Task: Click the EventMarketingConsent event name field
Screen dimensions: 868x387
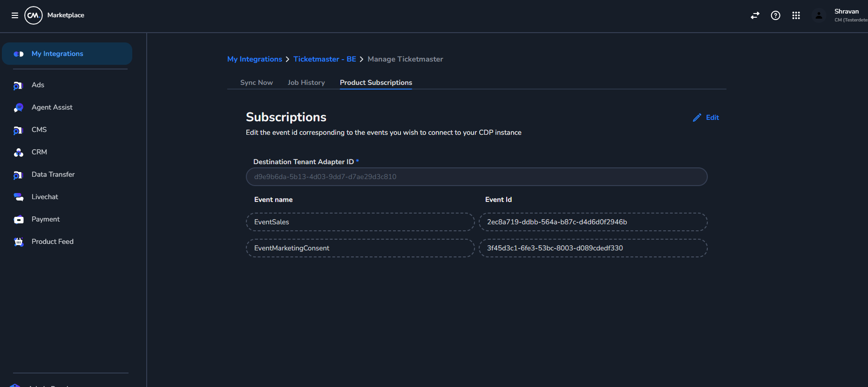Action: (x=360, y=248)
